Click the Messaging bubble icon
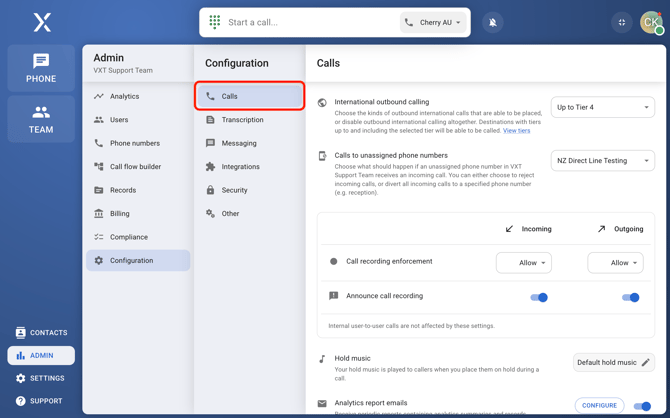This screenshot has width=670, height=418. 210,143
